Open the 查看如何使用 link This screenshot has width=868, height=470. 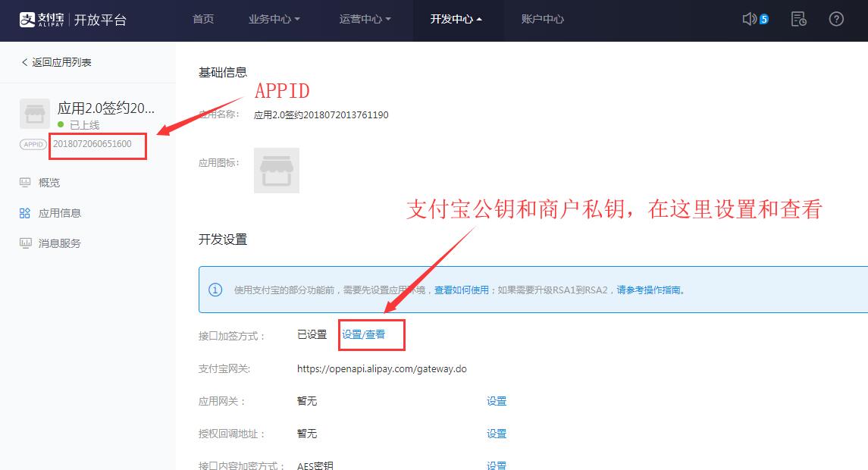click(x=461, y=290)
